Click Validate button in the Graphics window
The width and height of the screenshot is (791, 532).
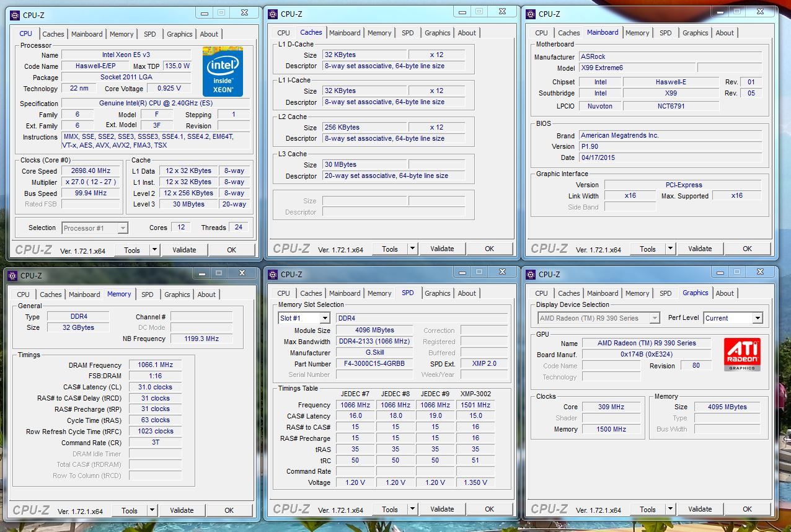coord(700,509)
